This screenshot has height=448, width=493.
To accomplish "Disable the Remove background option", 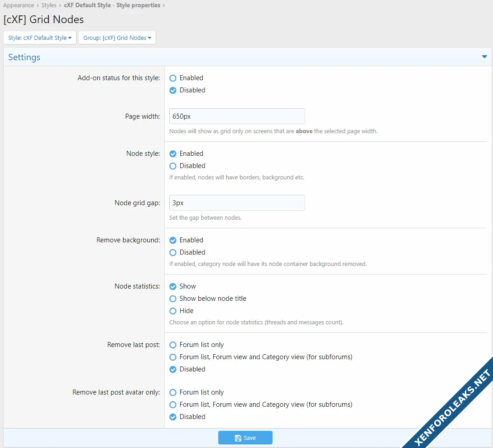I will [x=173, y=253].
